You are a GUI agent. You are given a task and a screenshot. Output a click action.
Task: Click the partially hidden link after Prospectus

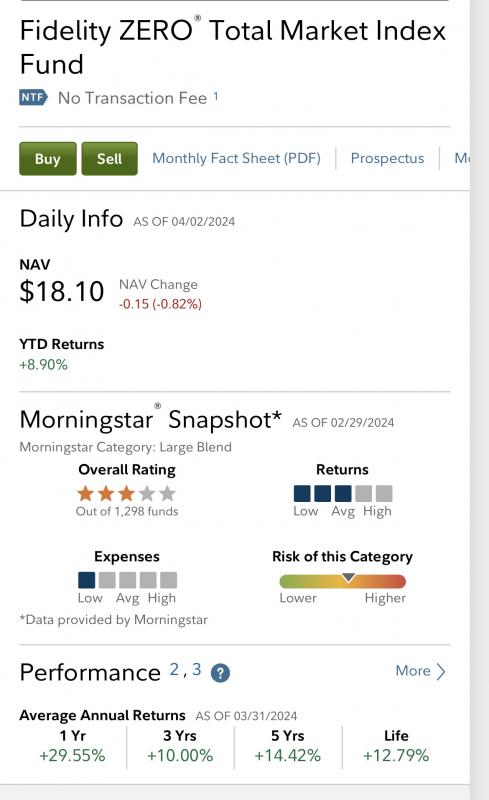point(461,158)
